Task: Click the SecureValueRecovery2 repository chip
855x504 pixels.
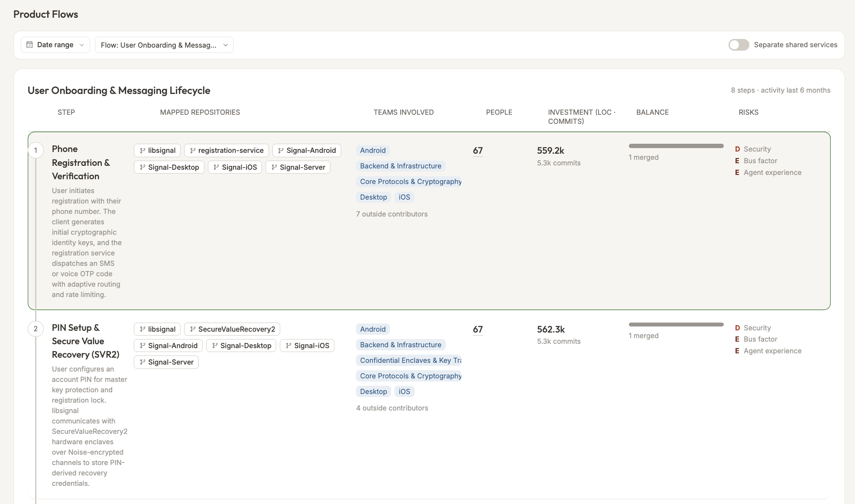Action: [x=232, y=329]
